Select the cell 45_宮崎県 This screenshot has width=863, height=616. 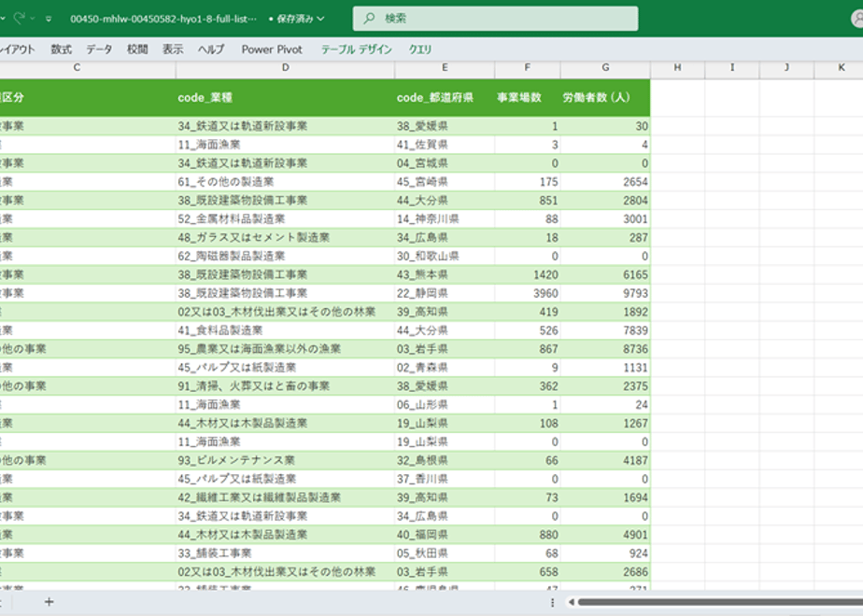(445, 182)
